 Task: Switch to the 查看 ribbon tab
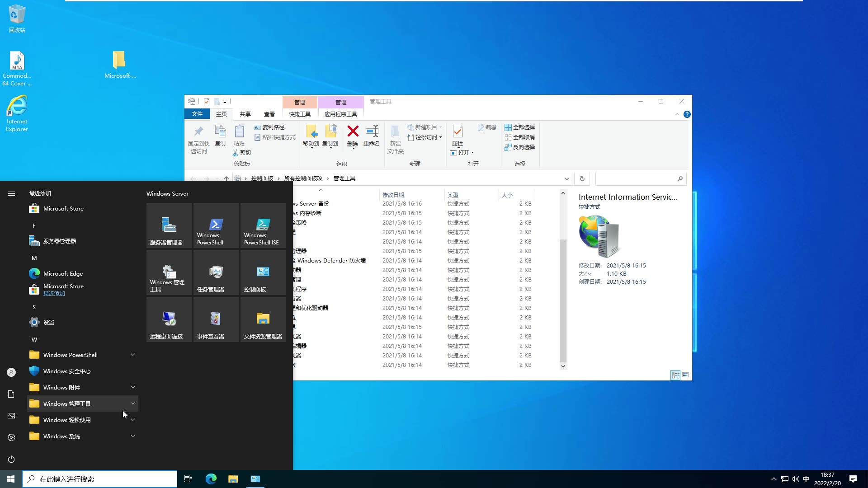click(x=269, y=114)
